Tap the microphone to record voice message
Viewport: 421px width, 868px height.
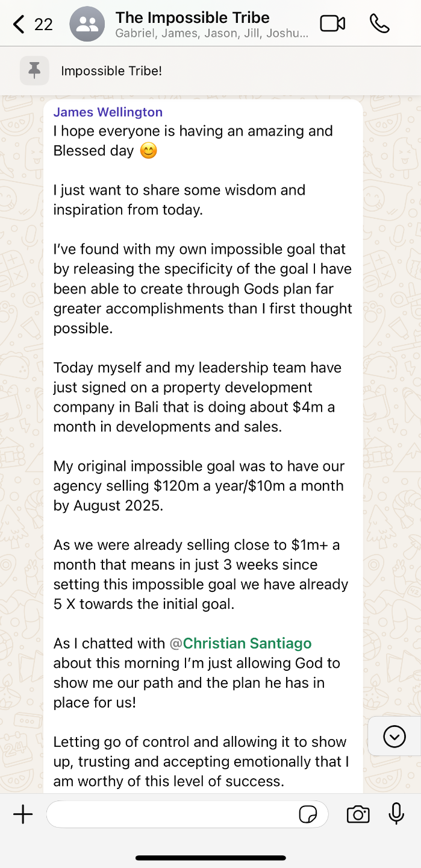click(396, 814)
